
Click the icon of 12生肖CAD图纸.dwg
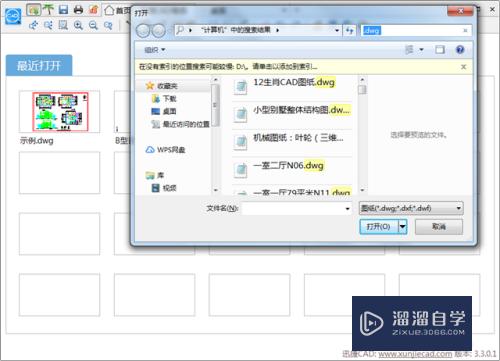point(241,87)
